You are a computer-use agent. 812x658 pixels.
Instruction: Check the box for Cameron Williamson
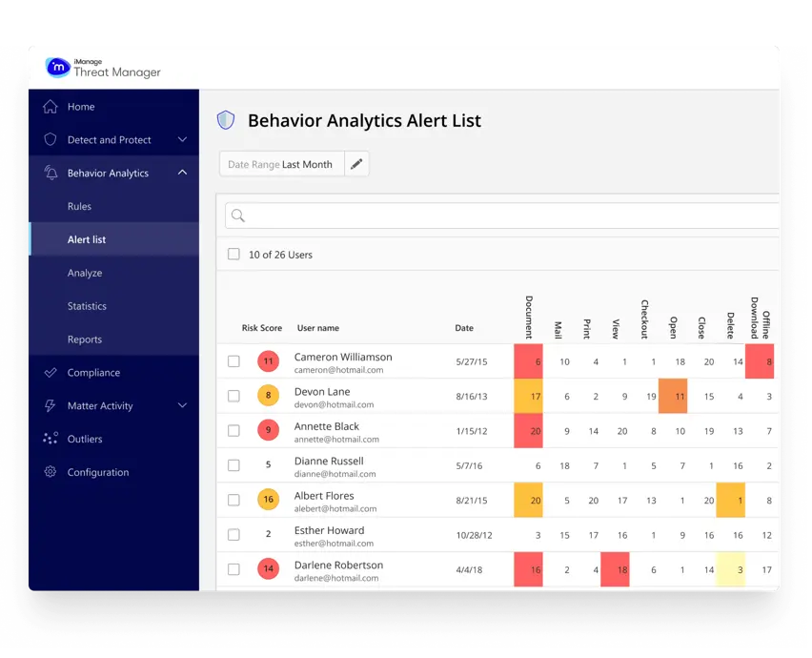click(234, 361)
